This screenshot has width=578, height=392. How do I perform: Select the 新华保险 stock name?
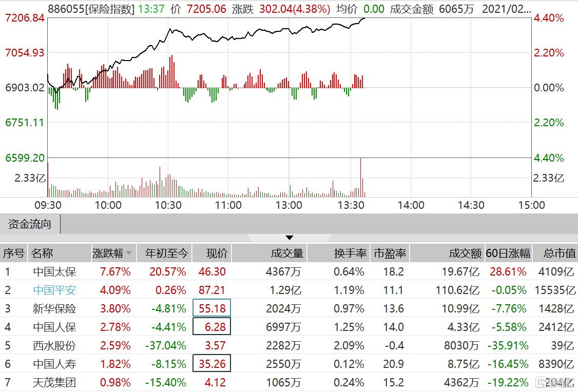point(54,308)
